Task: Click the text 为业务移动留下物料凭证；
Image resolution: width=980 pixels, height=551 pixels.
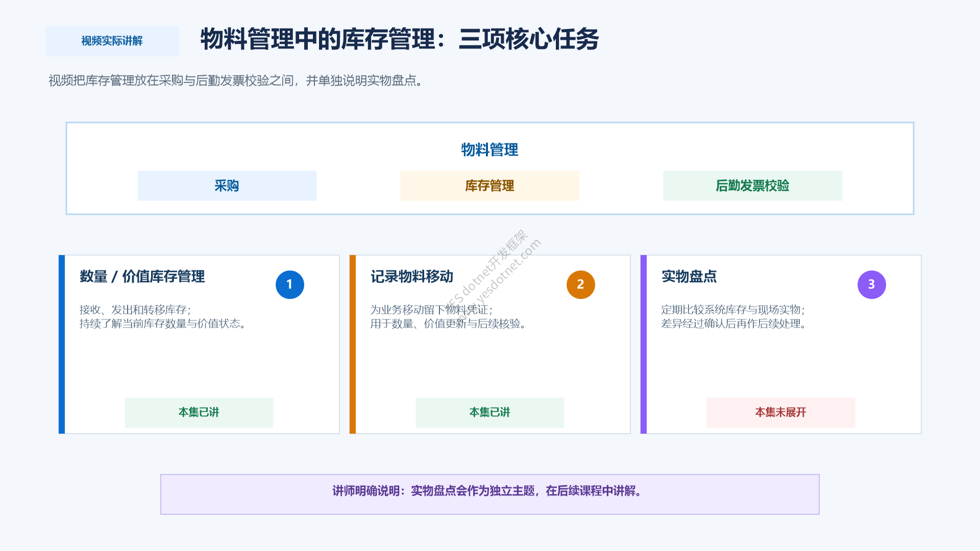Action: 432,310
